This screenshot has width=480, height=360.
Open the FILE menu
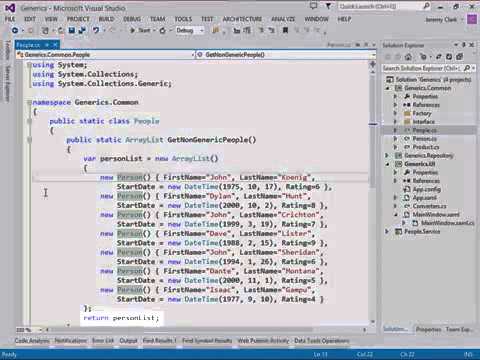click(10, 19)
